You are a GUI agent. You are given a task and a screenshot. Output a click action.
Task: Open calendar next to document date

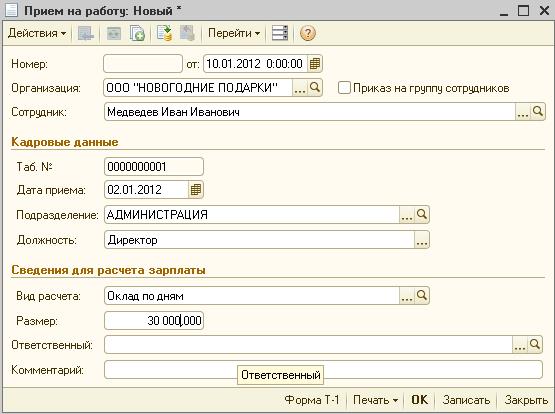315,64
